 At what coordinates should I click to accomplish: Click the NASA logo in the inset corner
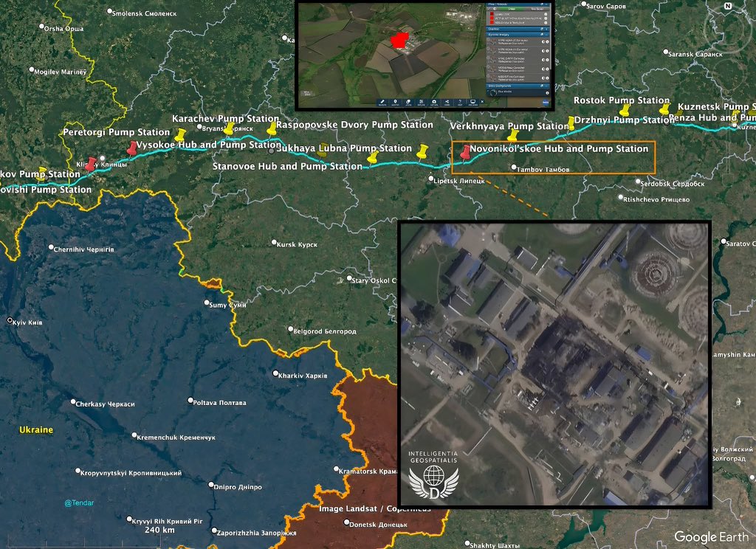pyautogui.click(x=546, y=100)
